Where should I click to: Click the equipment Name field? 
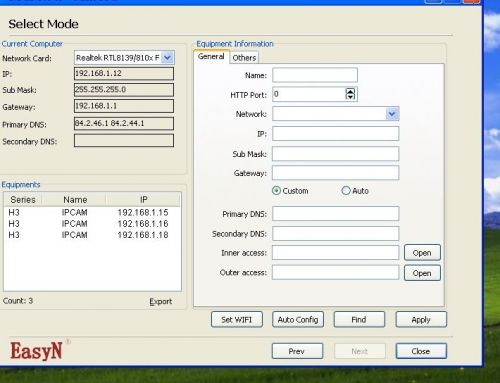point(315,75)
